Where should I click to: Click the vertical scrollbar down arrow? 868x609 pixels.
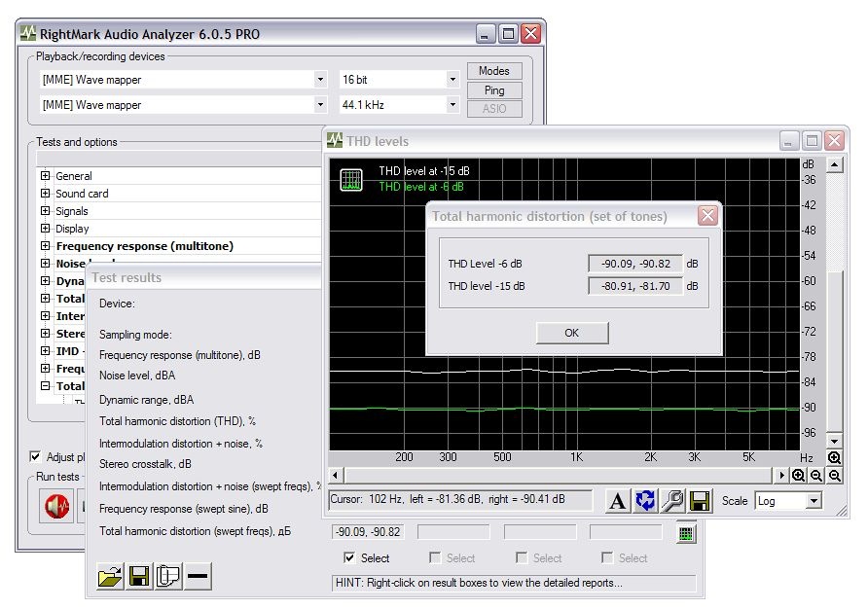coord(834,442)
